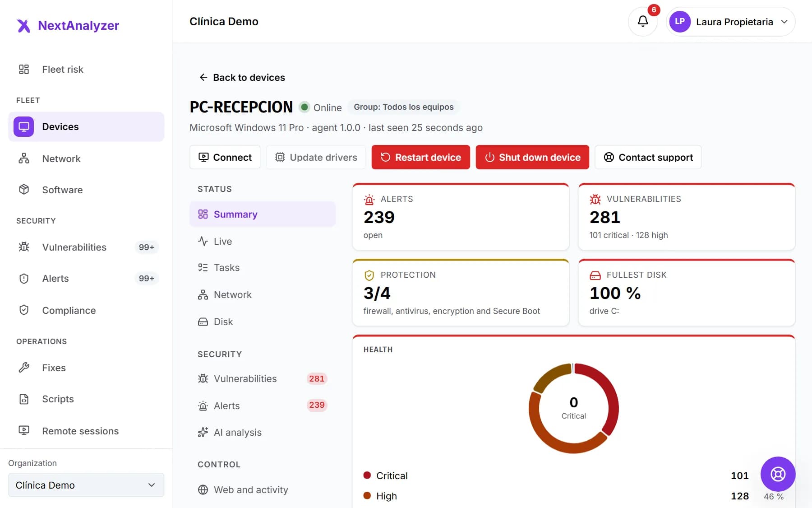This screenshot has height=508, width=812.
Task: Open device Vulnerabilities tab with 281 badge
Action: pos(262,378)
